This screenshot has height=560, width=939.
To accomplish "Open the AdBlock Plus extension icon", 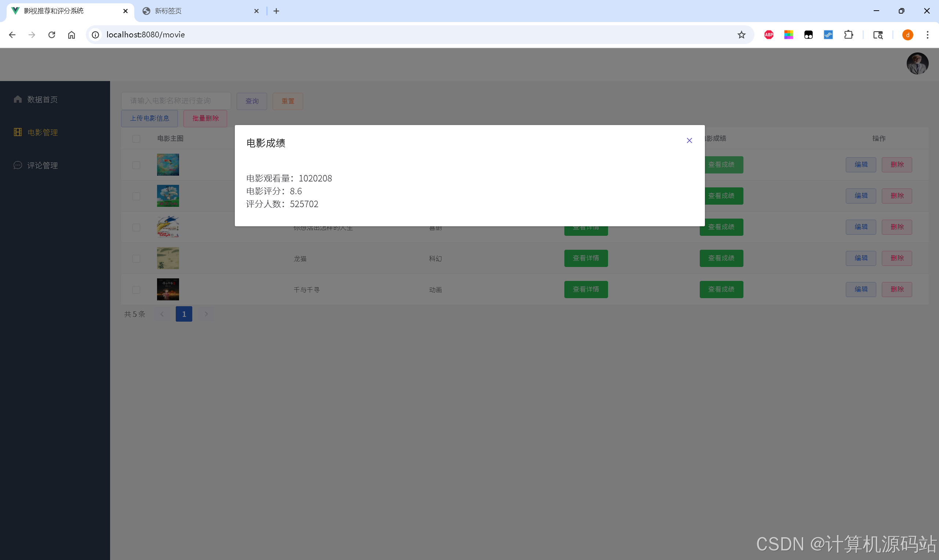I will click(x=769, y=35).
